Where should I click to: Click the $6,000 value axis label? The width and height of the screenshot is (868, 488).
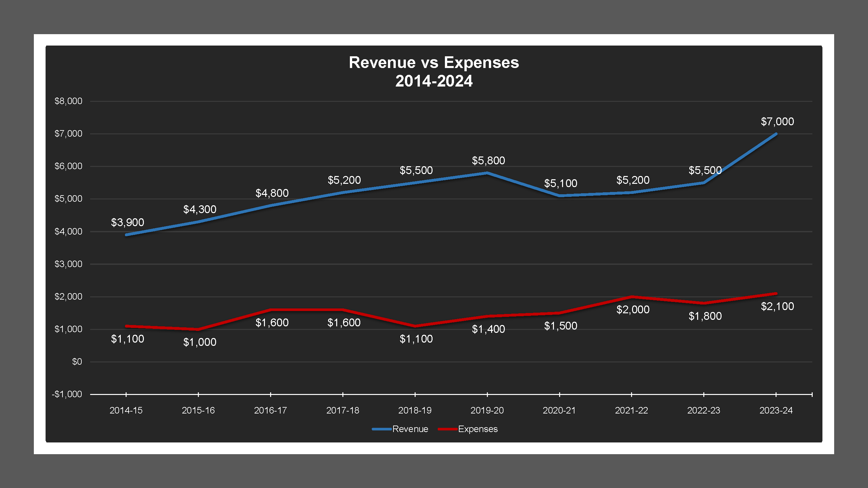[68, 166]
